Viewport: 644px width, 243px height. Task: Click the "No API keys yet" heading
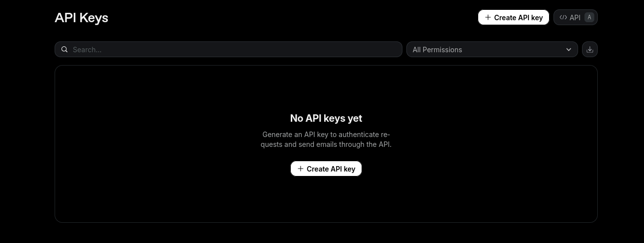[x=326, y=118]
